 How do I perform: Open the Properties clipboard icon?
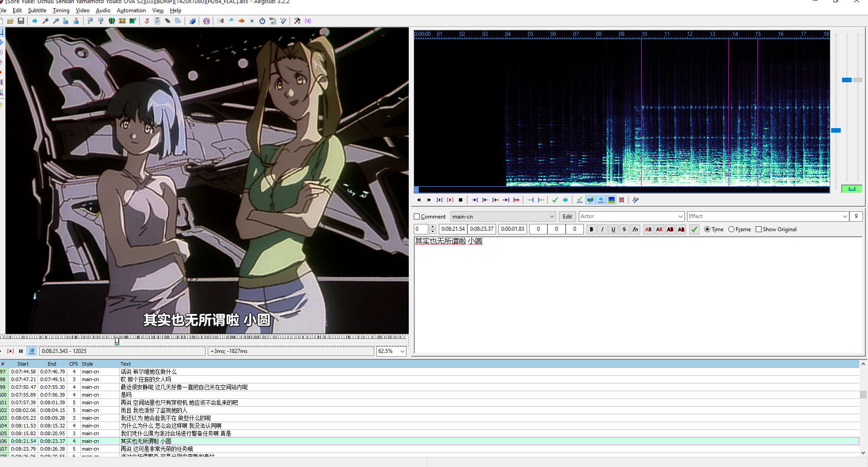click(x=157, y=21)
